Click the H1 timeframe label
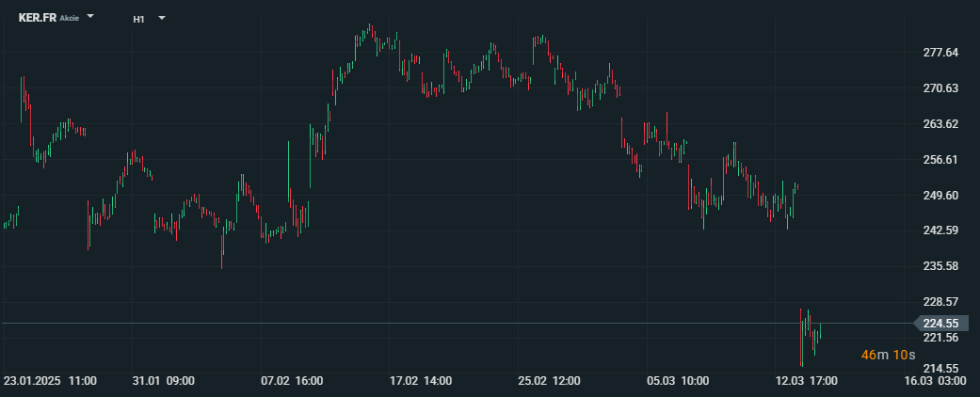The image size is (980, 397). (138, 20)
